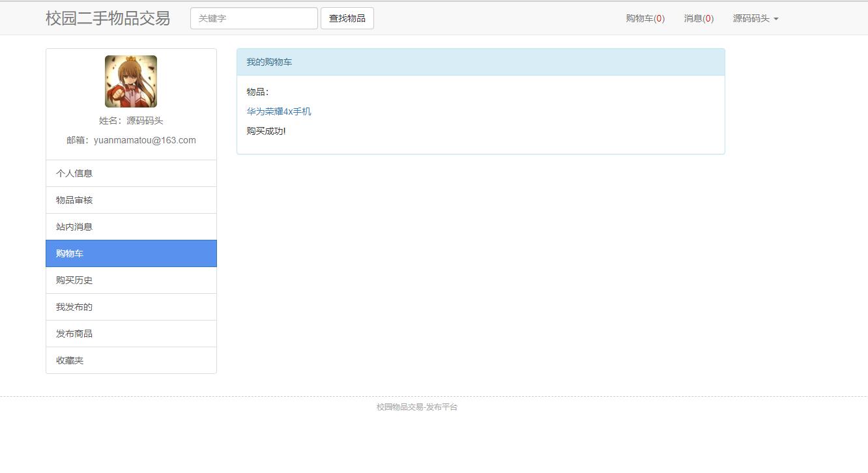Open the 华为荣耀4x手机 product link
The width and height of the screenshot is (868, 473).
click(279, 111)
